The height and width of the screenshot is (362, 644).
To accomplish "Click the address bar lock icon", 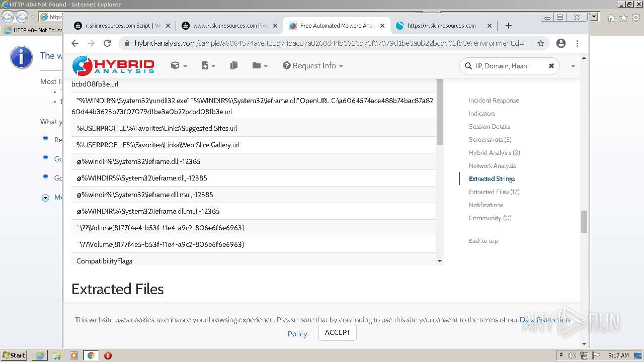I will 127,43.
